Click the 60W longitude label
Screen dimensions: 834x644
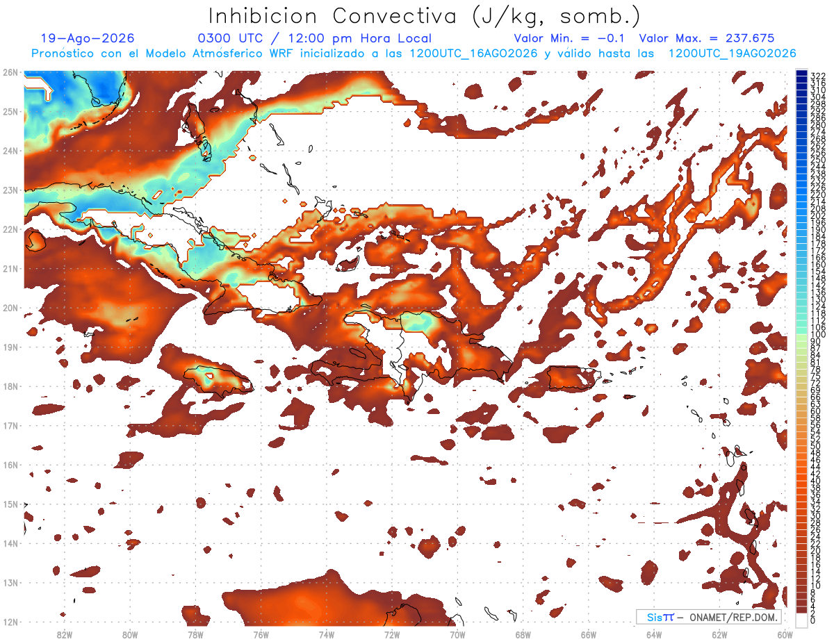pos(785,635)
